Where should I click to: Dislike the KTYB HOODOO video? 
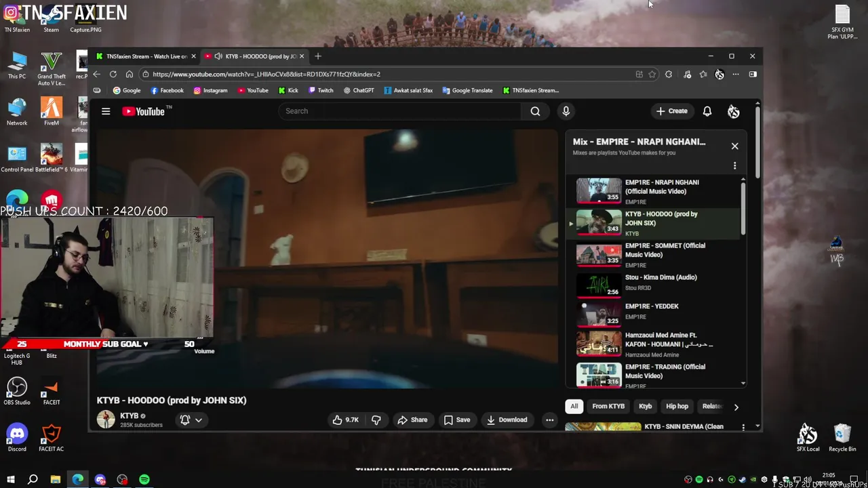coord(376,420)
